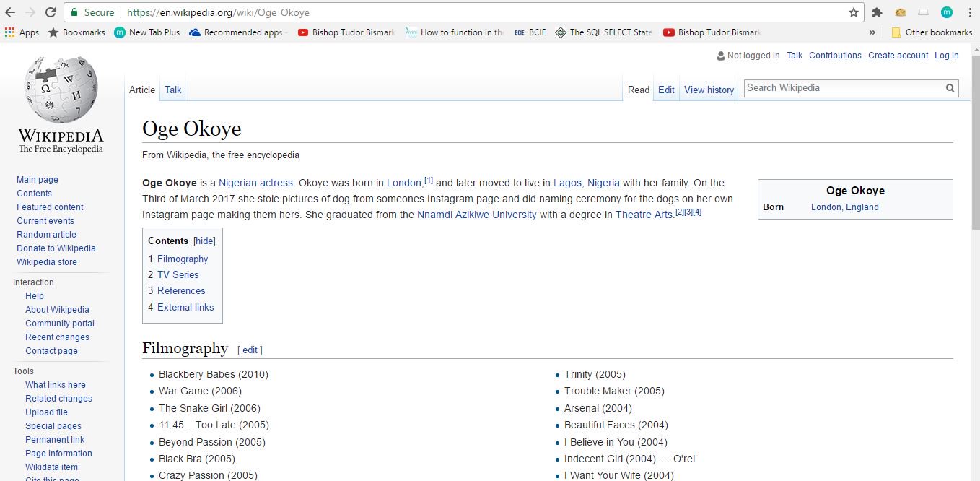Screen dimensions: 980x481
Task: Click the Wikipedia globe logo
Action: [61, 90]
